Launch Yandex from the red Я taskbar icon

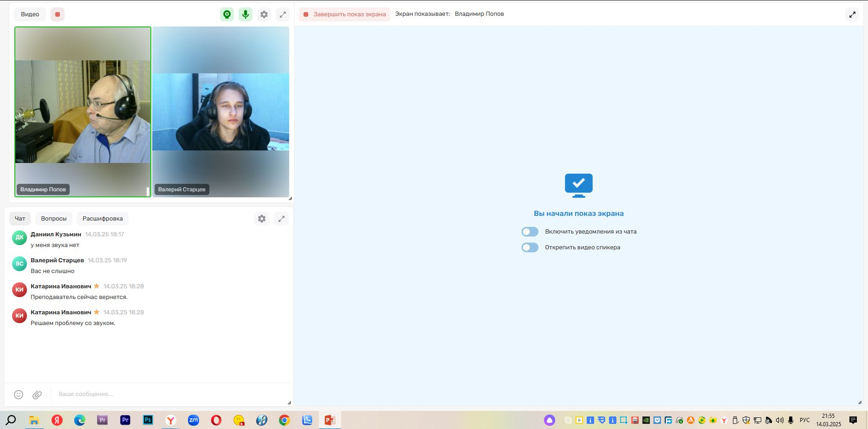[57, 420]
